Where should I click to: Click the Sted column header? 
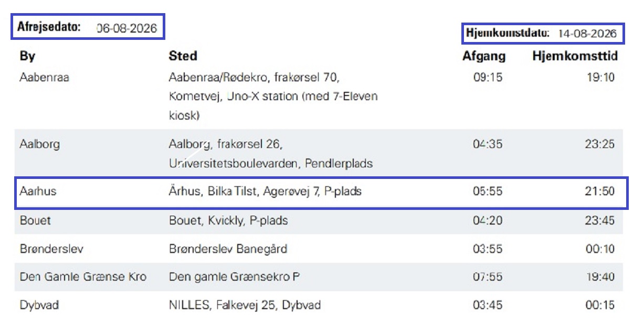pos(183,56)
